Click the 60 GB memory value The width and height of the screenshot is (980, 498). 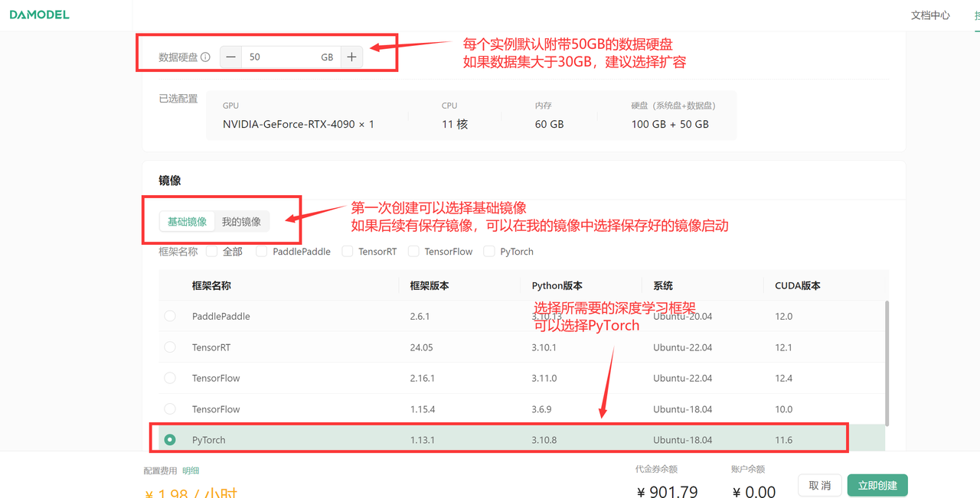pyautogui.click(x=550, y=124)
